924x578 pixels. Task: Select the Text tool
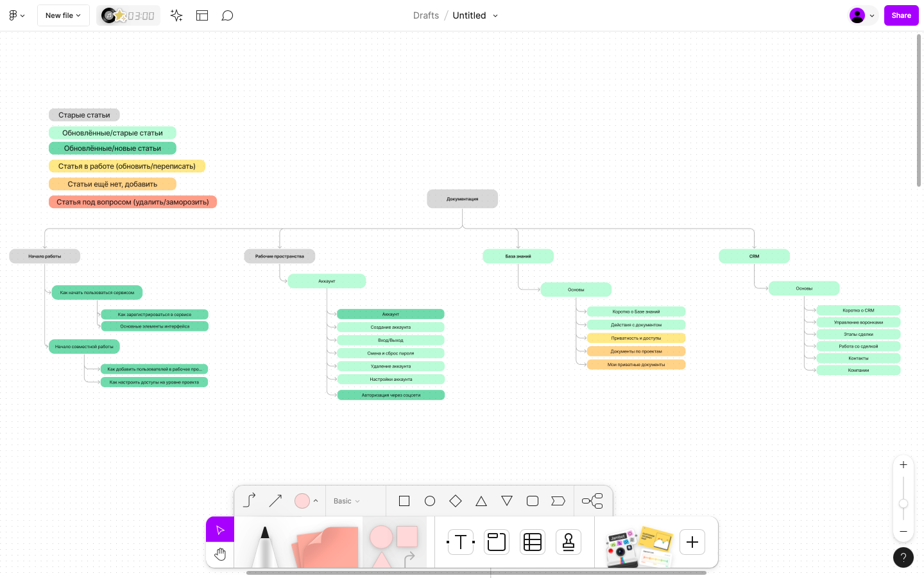click(461, 542)
